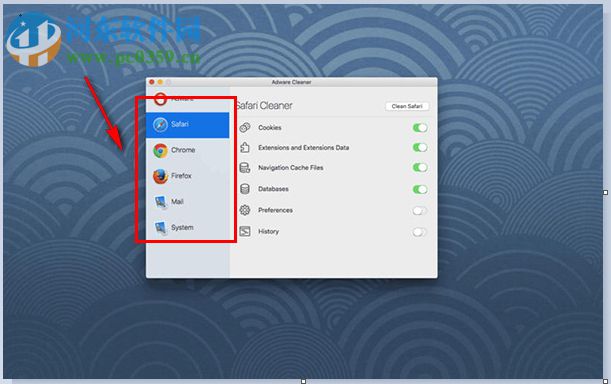
Task: Click the "Cookies" label
Action: click(270, 127)
